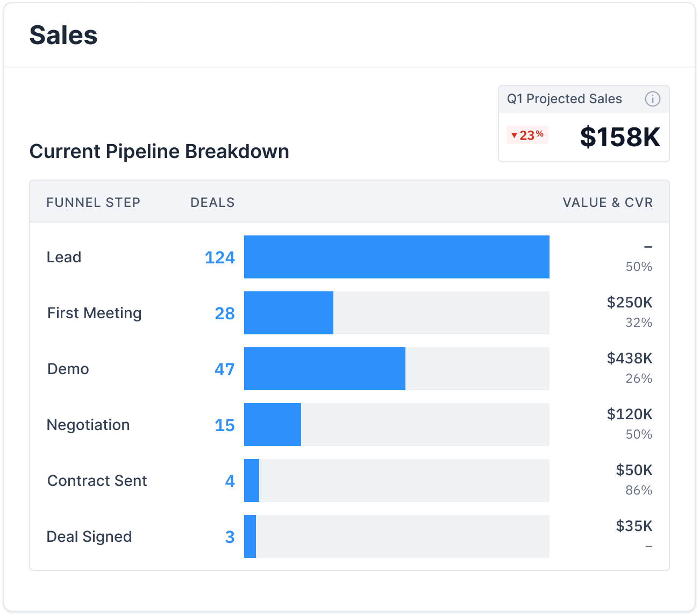Click the Demo $438K value
The height and width of the screenshot is (616, 699).
coord(629,359)
